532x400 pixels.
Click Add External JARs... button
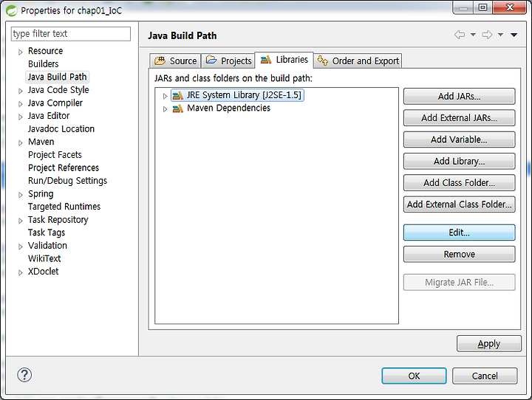[x=459, y=118]
